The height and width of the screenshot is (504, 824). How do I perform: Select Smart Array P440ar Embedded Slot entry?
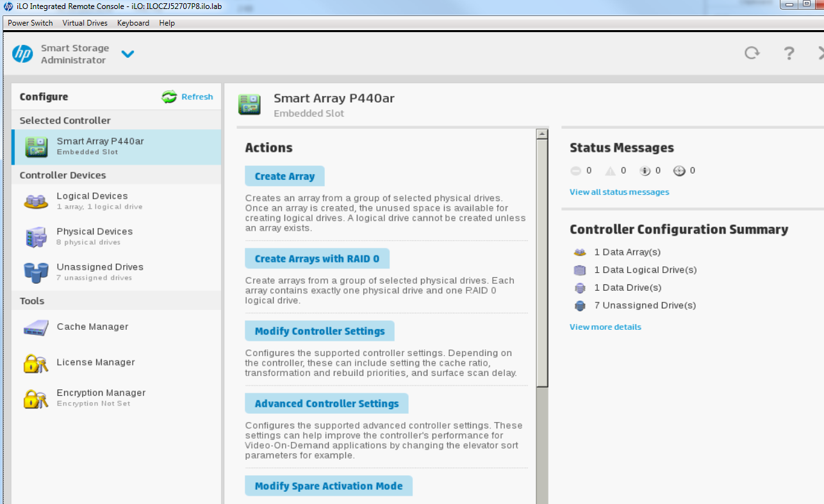(117, 147)
